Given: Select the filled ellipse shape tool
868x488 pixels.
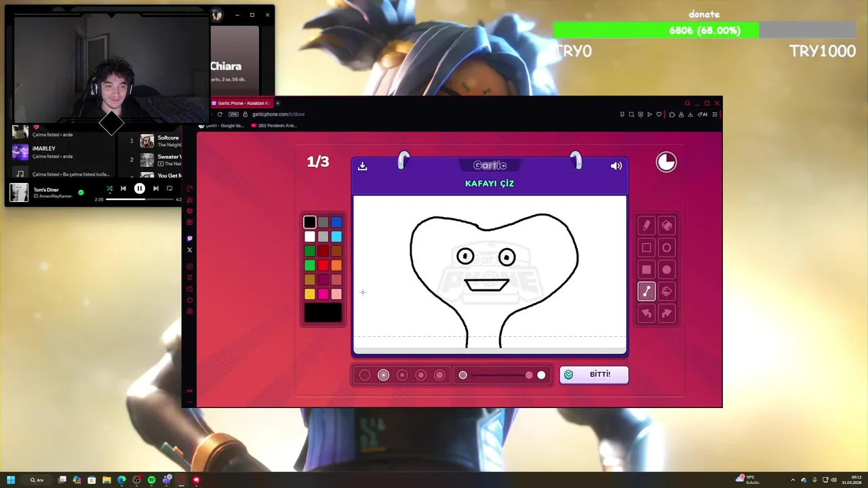Looking at the screenshot, I should [x=667, y=269].
